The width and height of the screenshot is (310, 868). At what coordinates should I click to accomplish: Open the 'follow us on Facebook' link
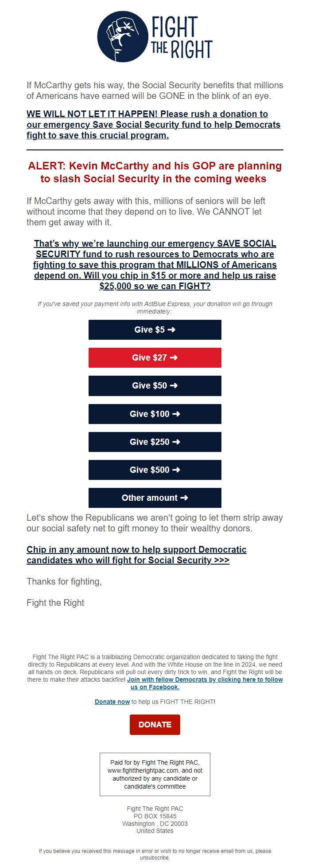coord(205,683)
